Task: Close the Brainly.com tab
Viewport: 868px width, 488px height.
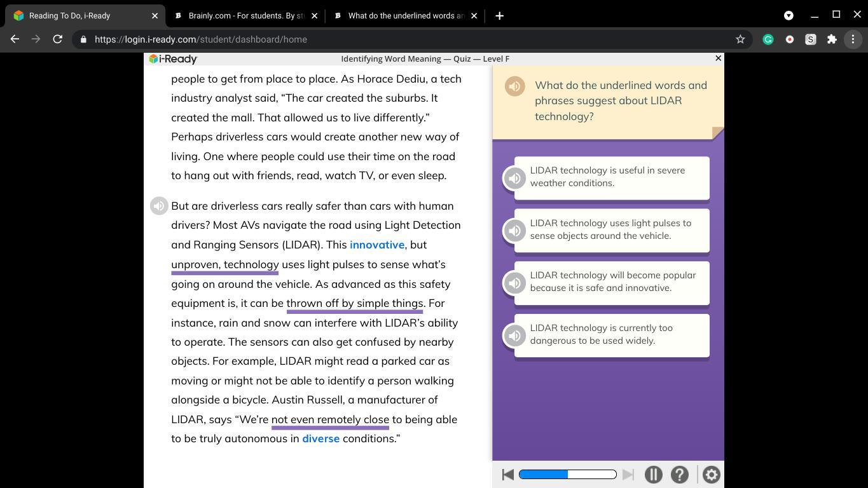Action: tap(314, 16)
